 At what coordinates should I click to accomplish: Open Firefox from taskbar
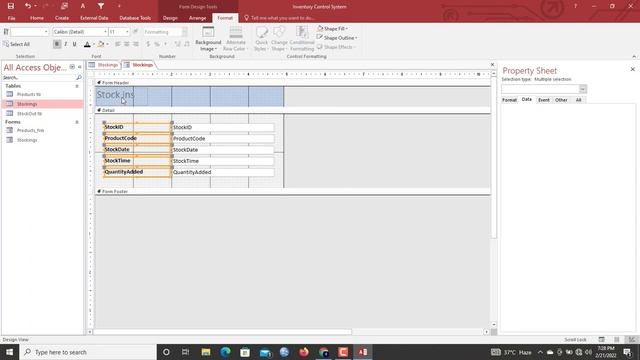coord(304,352)
